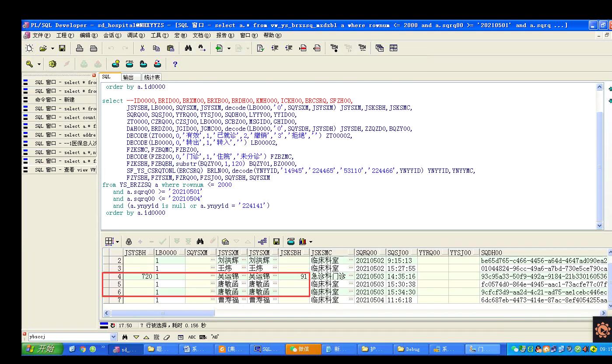
Task: Click the Save icon in main toolbar
Action: pos(62,48)
